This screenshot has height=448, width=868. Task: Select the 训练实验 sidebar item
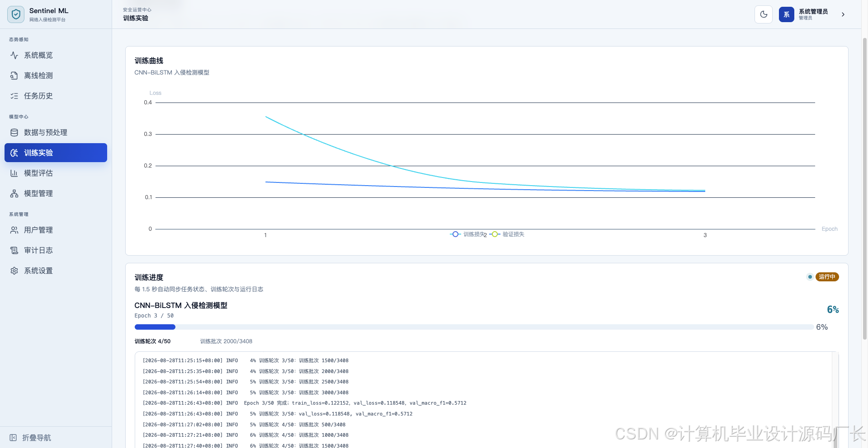[x=56, y=153]
